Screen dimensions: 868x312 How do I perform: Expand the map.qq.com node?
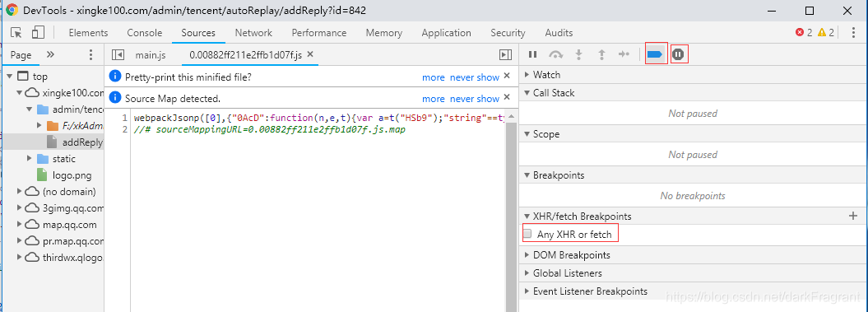(20, 225)
